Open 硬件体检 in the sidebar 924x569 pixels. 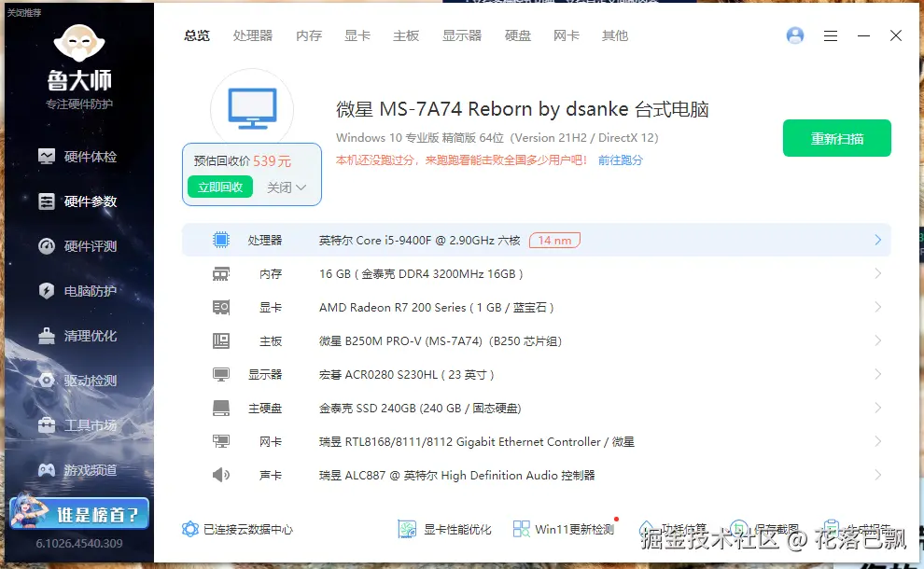77,157
